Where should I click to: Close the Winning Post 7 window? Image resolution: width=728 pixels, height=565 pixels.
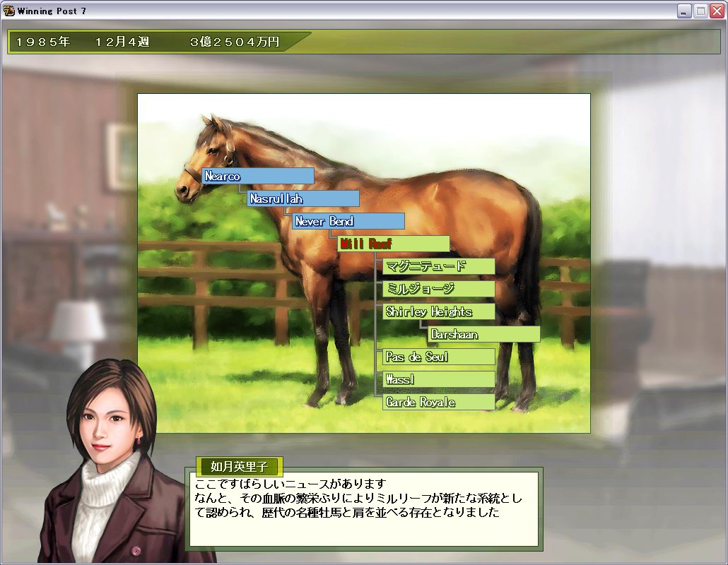717,11
